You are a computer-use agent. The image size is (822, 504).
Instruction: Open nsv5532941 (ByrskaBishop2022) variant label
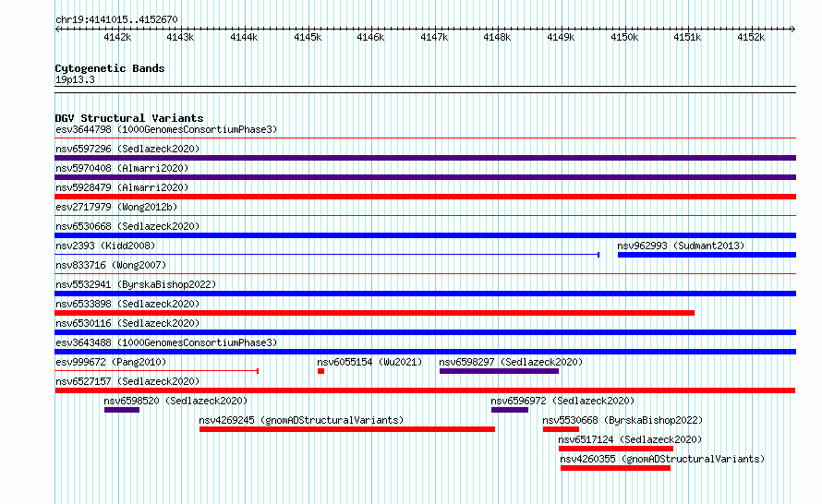(x=136, y=284)
